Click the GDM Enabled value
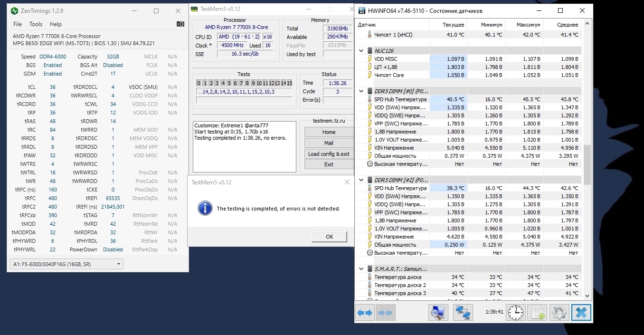The width and height of the screenshot is (644, 335). pyautogui.click(x=53, y=74)
